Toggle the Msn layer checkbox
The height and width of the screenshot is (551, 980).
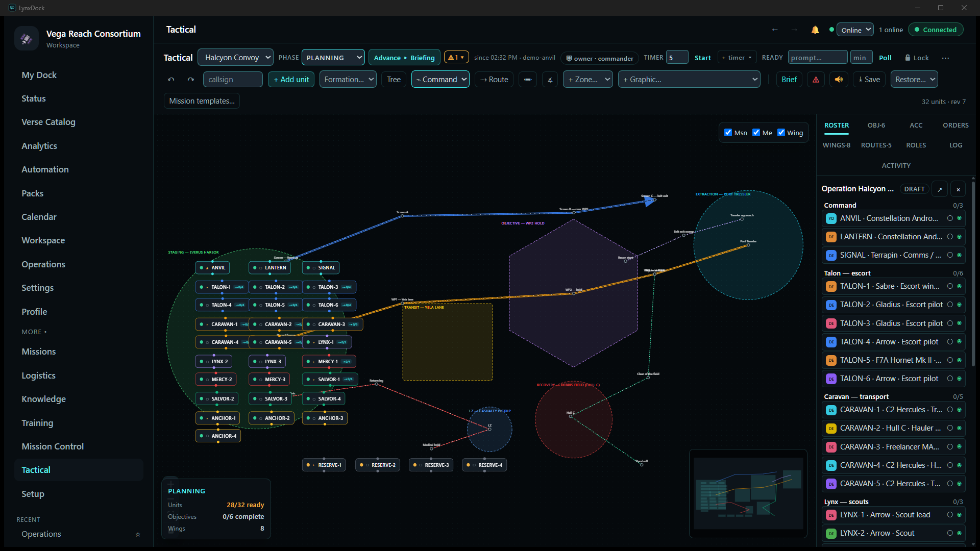coord(728,133)
